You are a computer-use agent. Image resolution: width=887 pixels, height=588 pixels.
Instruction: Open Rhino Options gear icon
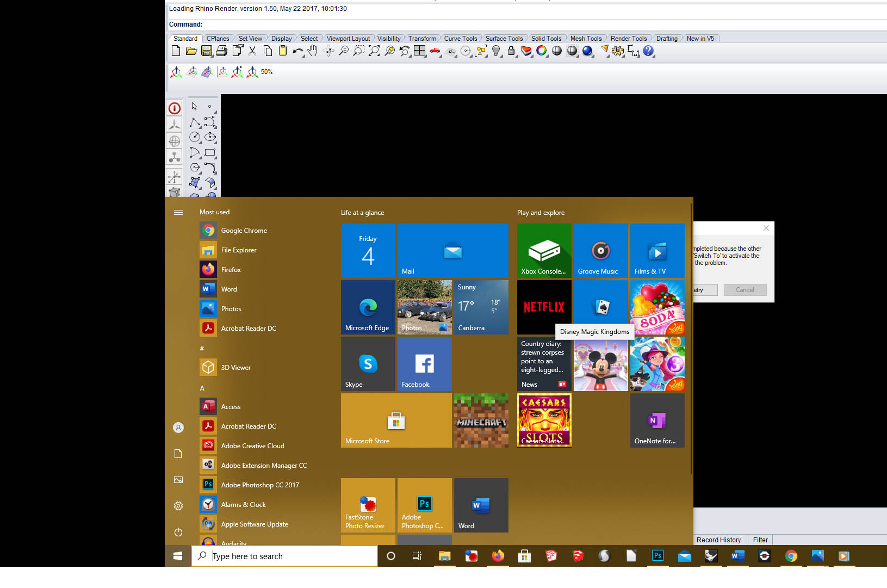point(618,51)
